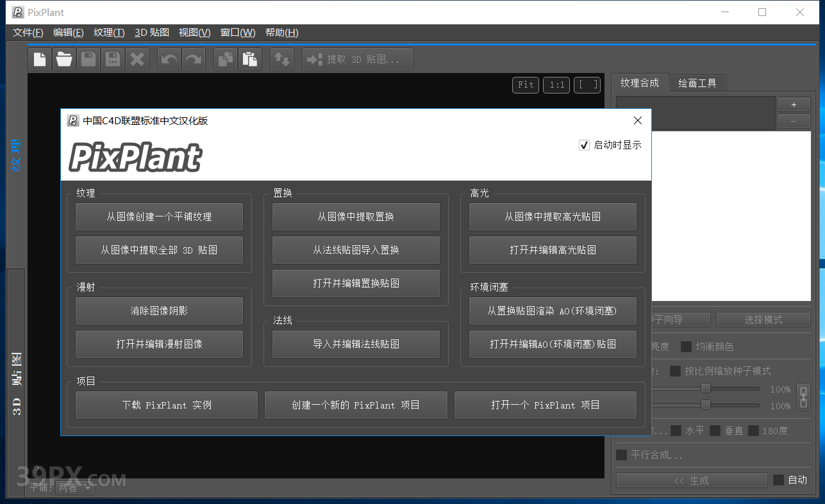The height and width of the screenshot is (504, 825).
Task: Set zoom to 1:1
Action: pyautogui.click(x=556, y=85)
